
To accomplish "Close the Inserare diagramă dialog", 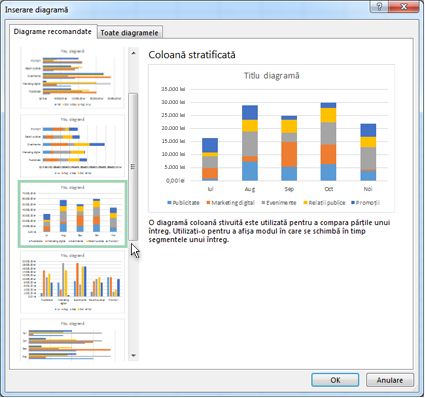I will [x=404, y=7].
